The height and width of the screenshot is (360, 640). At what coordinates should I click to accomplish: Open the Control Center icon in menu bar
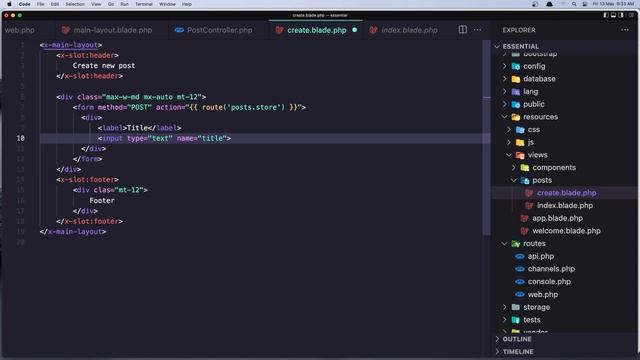pos(584,4)
